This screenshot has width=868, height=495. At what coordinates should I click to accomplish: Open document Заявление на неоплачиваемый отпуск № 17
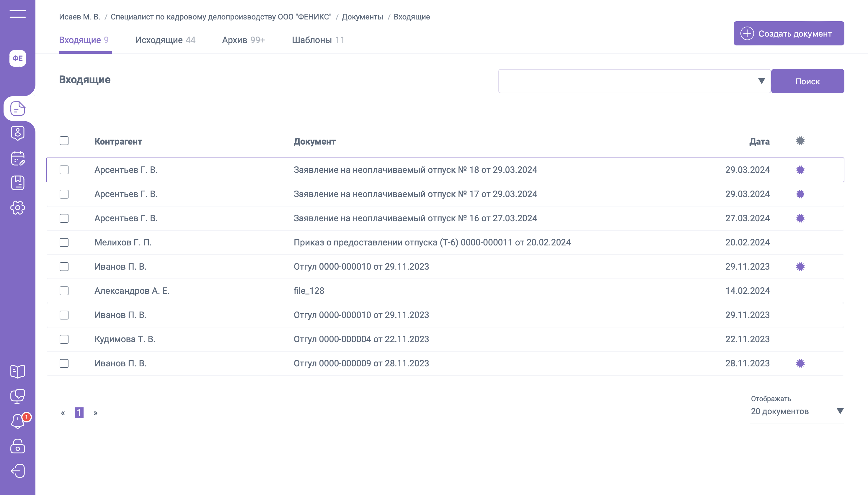click(x=415, y=194)
